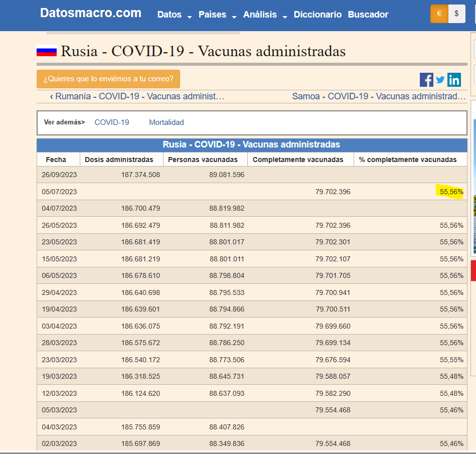
Task: Select the value 185.755.859
Action: [x=140, y=427]
